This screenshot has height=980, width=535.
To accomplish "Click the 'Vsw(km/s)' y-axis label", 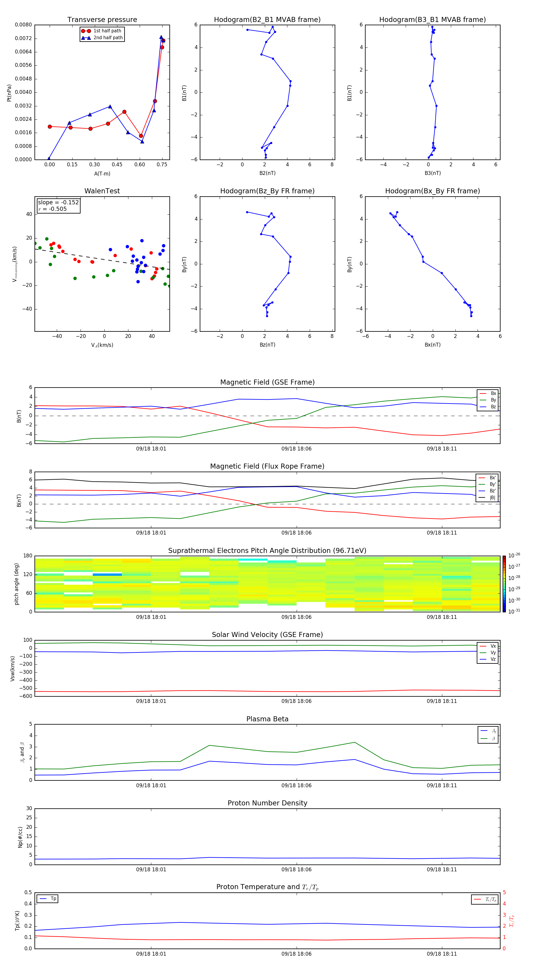I will click(x=12, y=668).
